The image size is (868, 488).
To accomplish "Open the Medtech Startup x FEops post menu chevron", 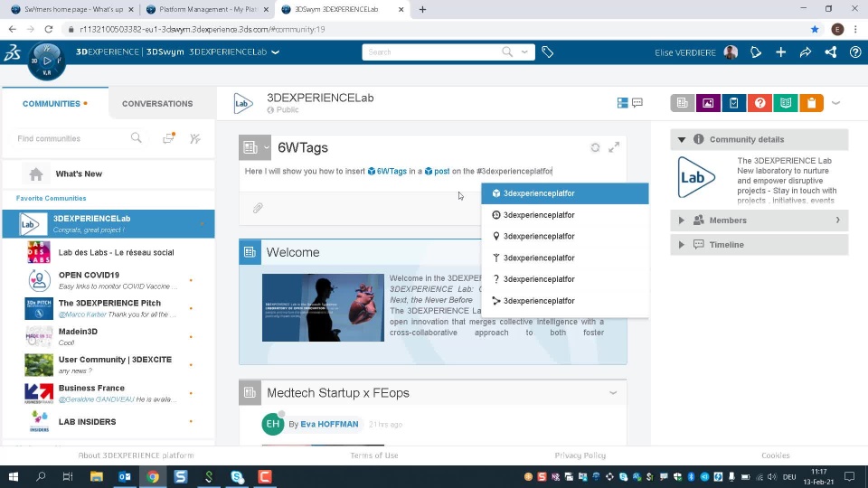I will pyautogui.click(x=613, y=393).
